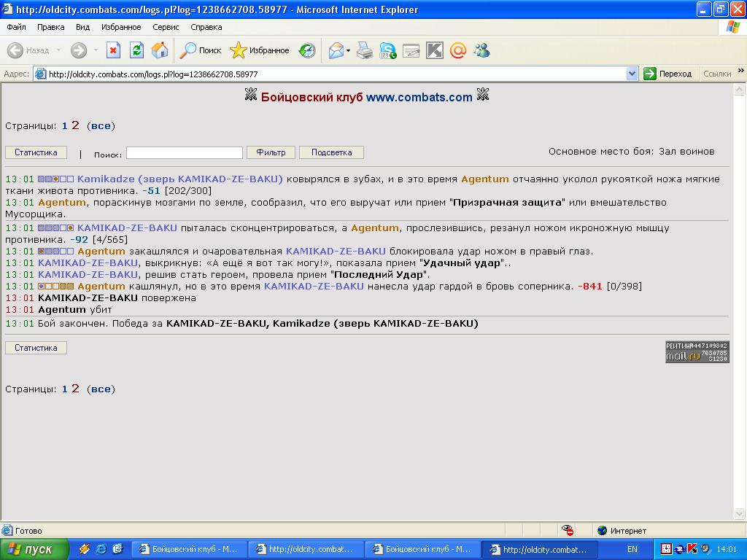Expand the Links (Ссылки) toolbar chevron

pyautogui.click(x=741, y=71)
